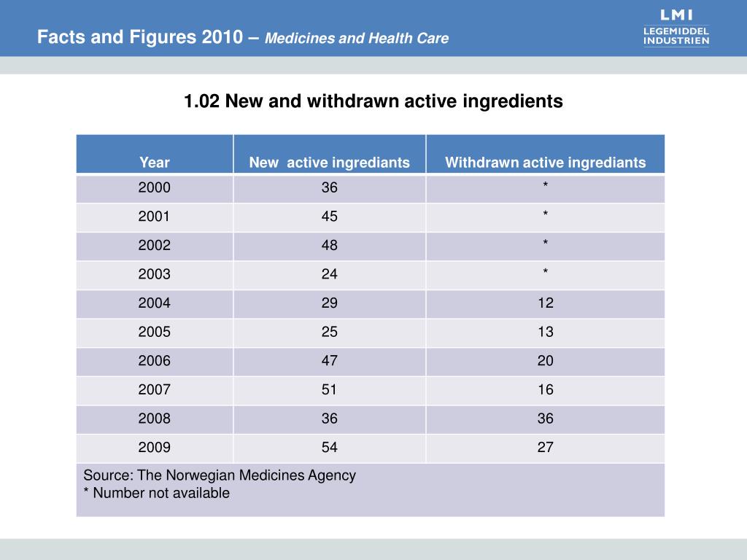
Task: Click withdrawn value 27 for 2009
Action: click(x=546, y=447)
